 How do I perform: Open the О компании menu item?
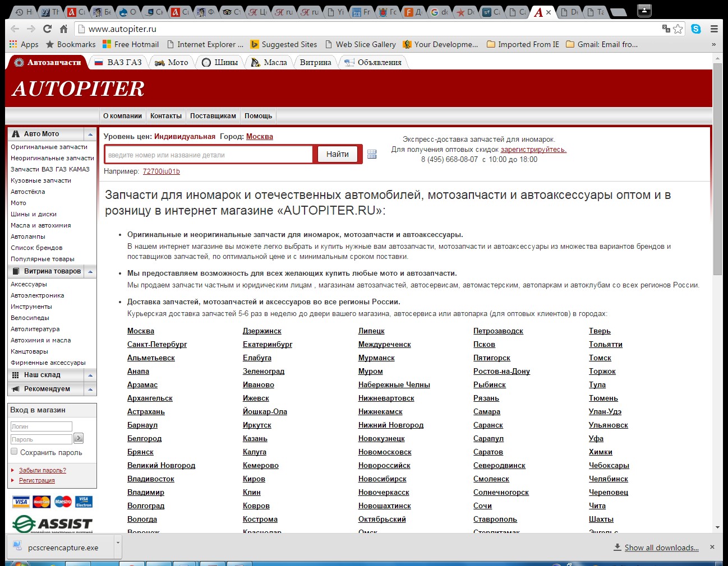coord(122,116)
